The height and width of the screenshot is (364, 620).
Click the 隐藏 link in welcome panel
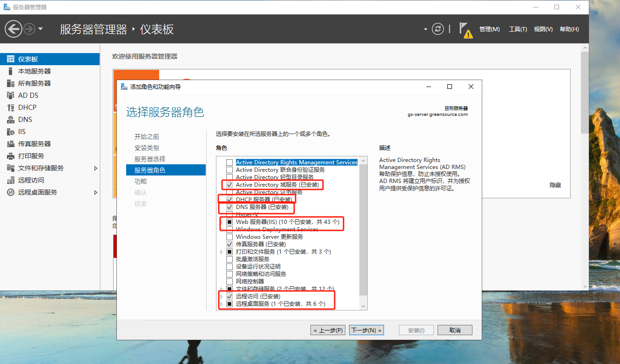(x=555, y=185)
